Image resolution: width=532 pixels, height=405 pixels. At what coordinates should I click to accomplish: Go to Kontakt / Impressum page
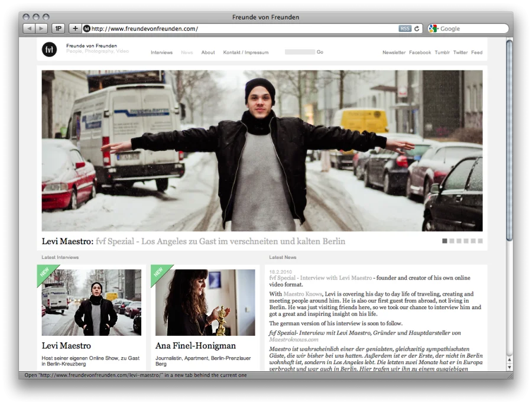245,53
